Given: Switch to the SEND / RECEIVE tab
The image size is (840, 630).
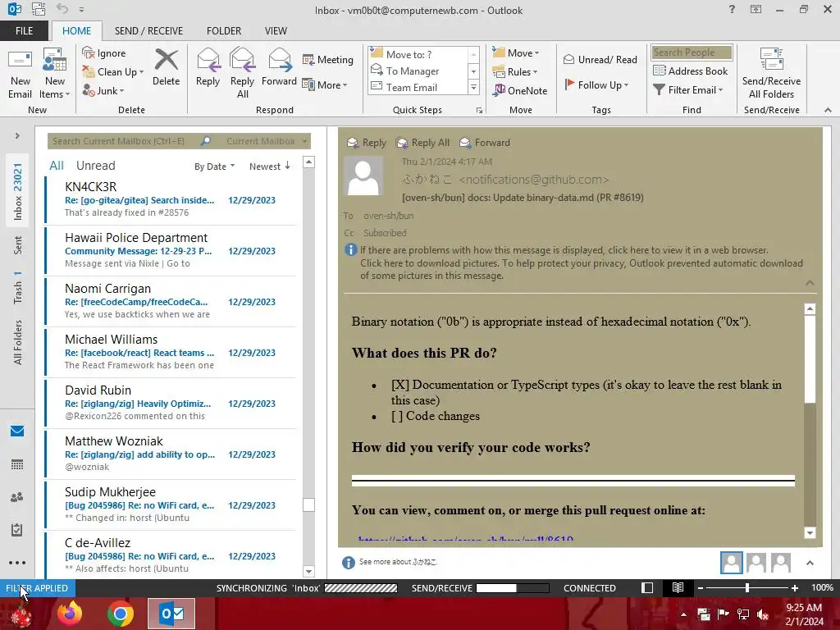Looking at the screenshot, I should 148,31.
